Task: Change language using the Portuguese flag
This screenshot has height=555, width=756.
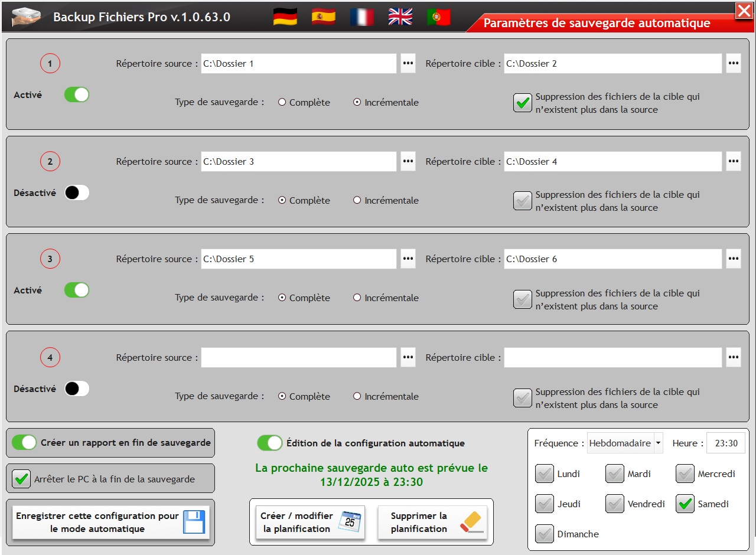Action: (439, 15)
